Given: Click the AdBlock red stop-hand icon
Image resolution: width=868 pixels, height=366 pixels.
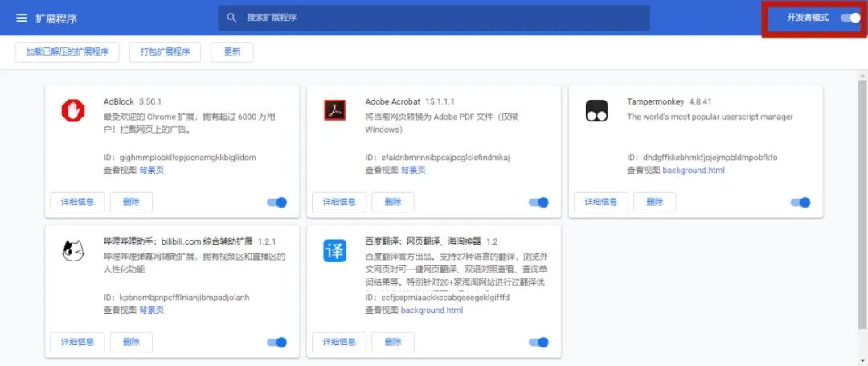Looking at the screenshot, I should tap(73, 111).
